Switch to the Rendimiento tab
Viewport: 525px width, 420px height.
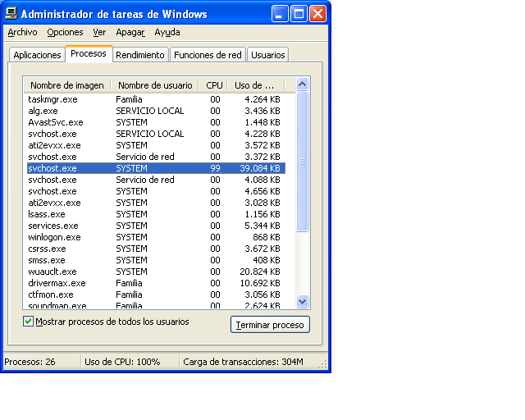click(140, 55)
